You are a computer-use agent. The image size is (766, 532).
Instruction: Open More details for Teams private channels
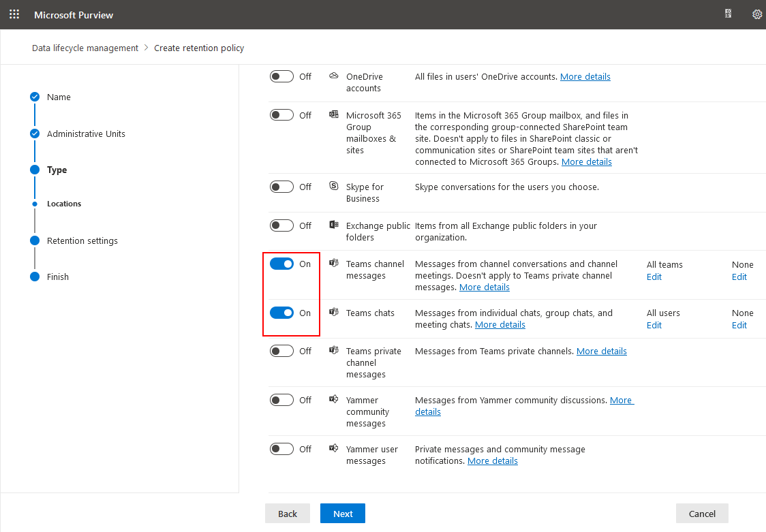[x=602, y=351]
